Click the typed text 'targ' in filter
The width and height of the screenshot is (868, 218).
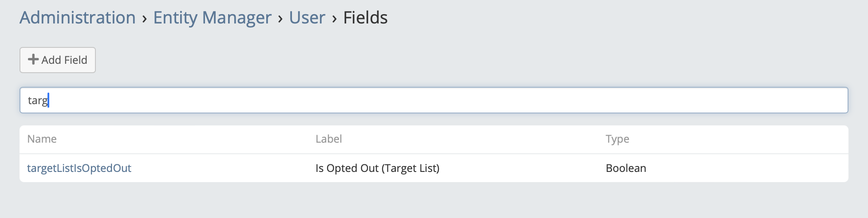[37, 101]
